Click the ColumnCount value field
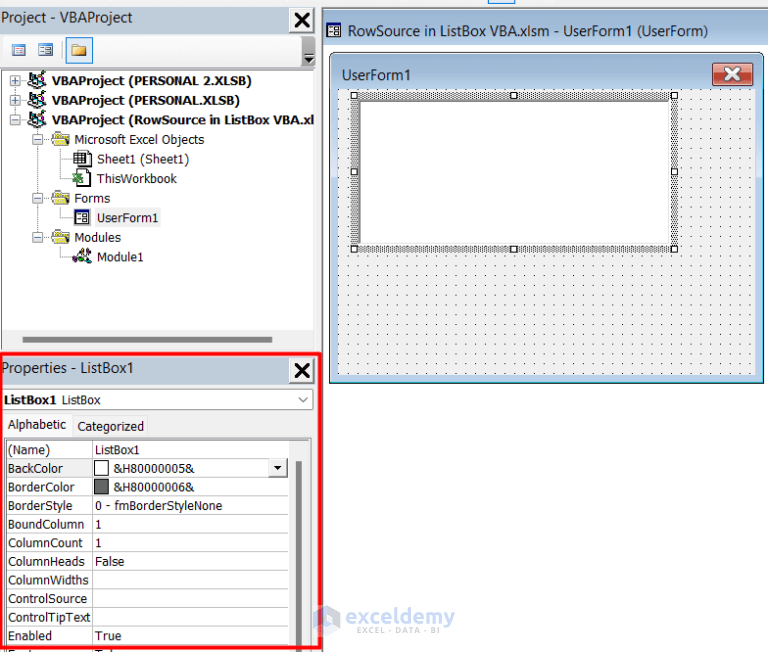The height and width of the screenshot is (652, 768). pyautogui.click(x=191, y=543)
